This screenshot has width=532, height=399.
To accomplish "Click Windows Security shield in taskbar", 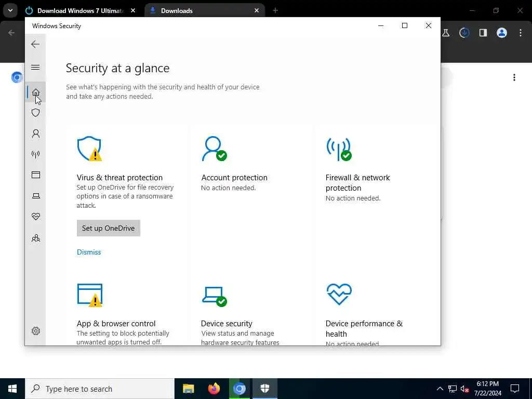I will pyautogui.click(x=265, y=389).
